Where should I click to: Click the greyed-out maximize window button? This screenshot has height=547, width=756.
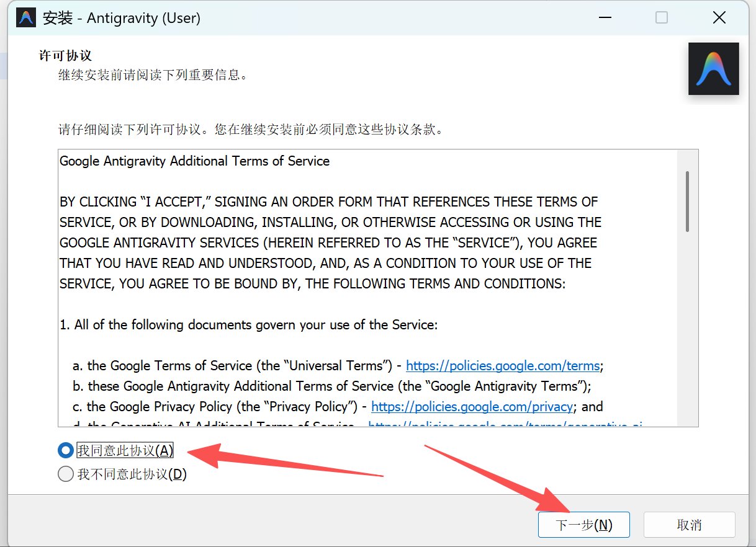[x=662, y=18]
